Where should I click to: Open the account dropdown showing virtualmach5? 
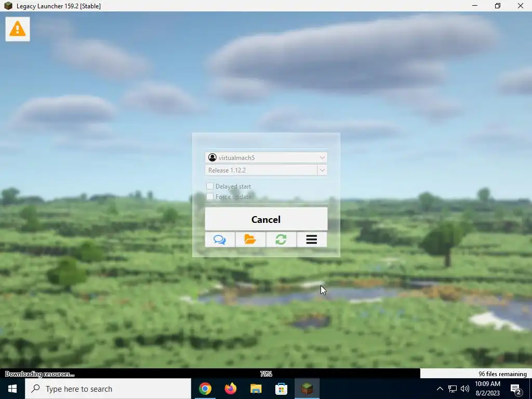click(x=266, y=157)
